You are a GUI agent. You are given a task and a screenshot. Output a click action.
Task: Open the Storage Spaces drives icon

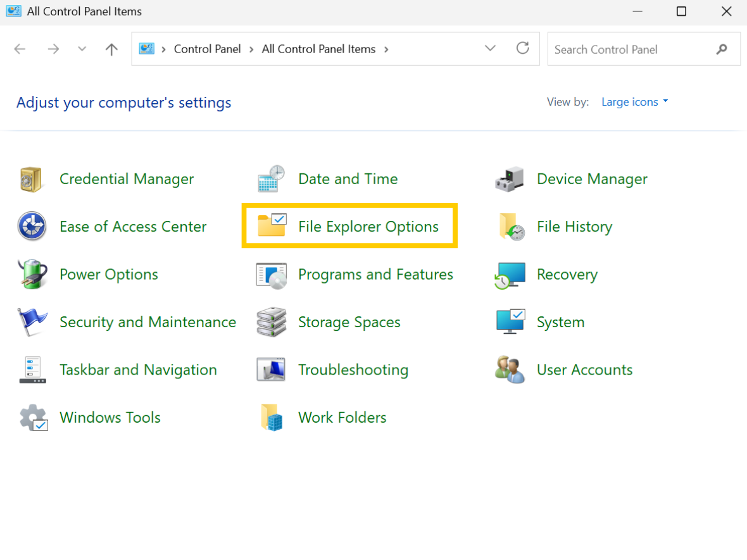(x=272, y=322)
